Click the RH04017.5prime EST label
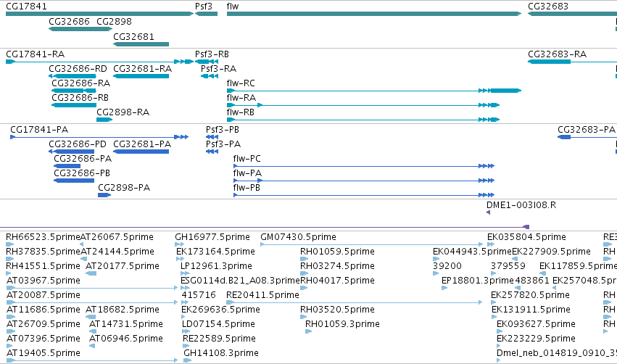617x364 pixels. point(338,281)
